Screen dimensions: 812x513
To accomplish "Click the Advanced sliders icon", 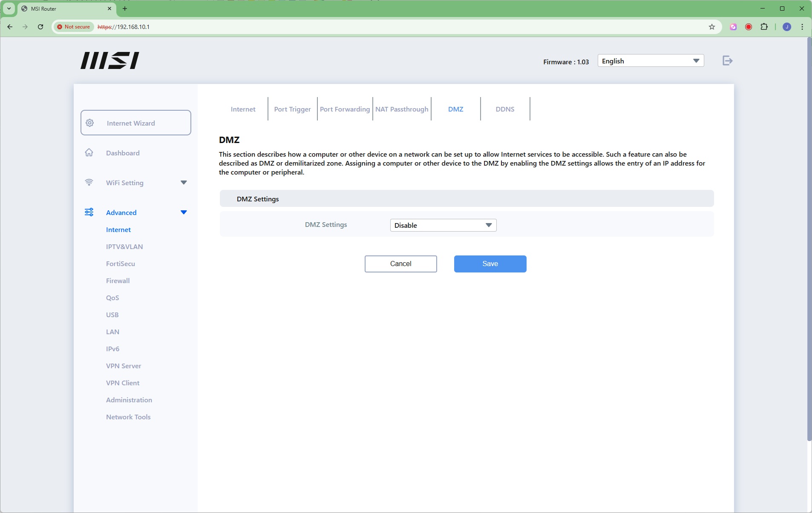I will pos(89,212).
